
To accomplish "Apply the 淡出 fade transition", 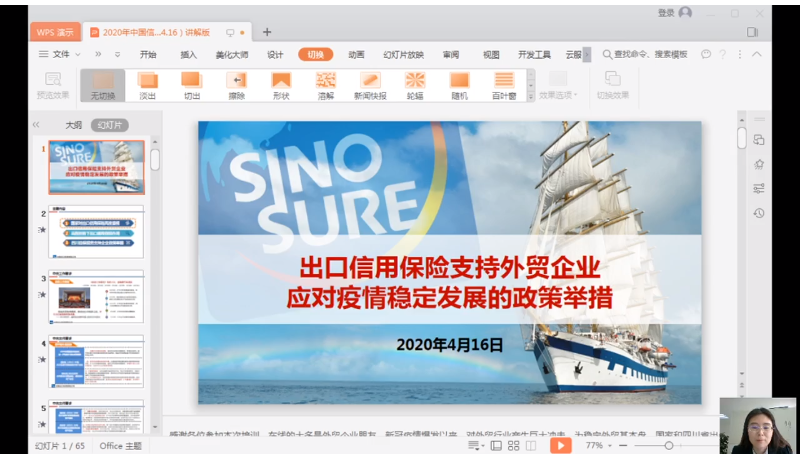I will (x=148, y=85).
